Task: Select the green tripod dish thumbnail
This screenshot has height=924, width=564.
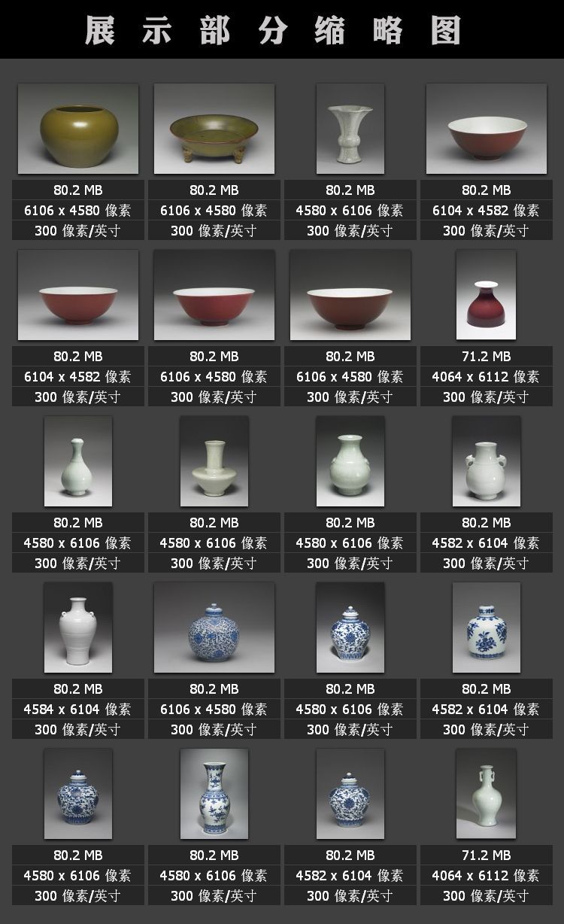Action: point(214,129)
